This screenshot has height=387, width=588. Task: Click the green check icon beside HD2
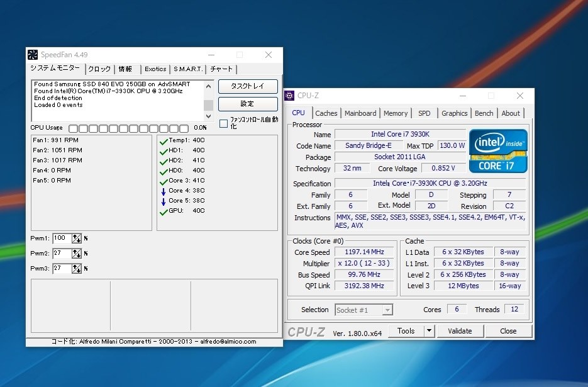(164, 162)
